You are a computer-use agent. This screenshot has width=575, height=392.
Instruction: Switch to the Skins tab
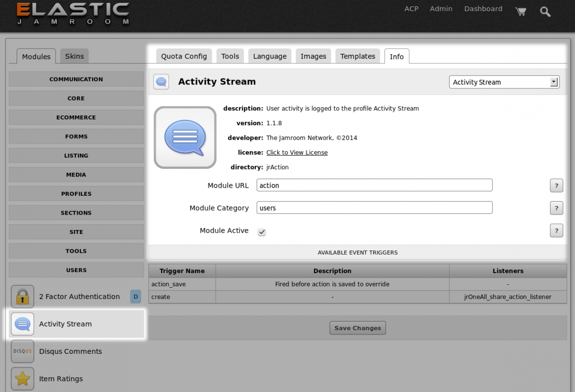(x=74, y=56)
